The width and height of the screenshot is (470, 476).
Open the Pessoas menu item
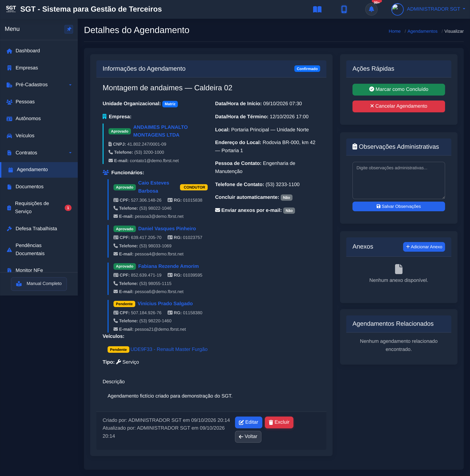(39, 102)
